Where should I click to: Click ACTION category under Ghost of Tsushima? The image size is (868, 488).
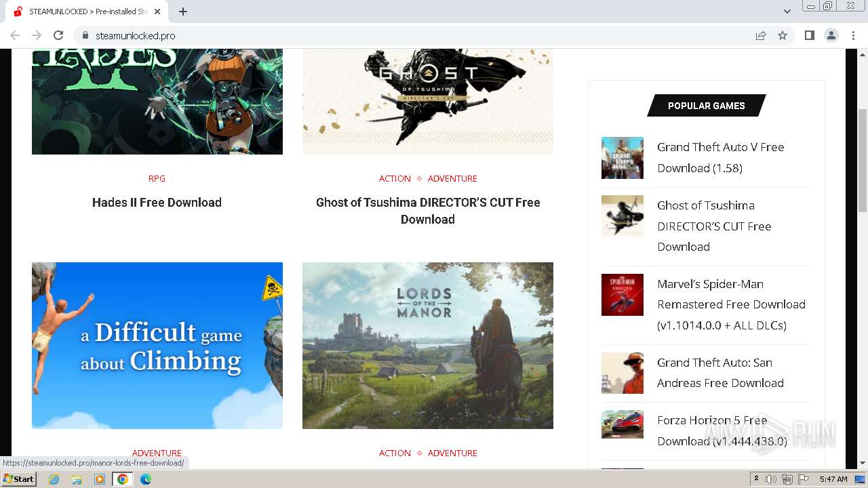395,178
